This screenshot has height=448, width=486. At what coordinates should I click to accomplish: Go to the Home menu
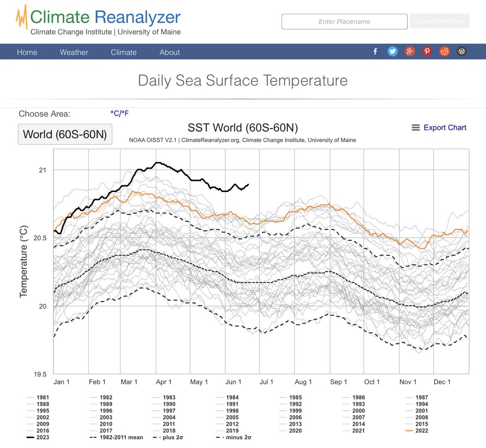point(27,52)
